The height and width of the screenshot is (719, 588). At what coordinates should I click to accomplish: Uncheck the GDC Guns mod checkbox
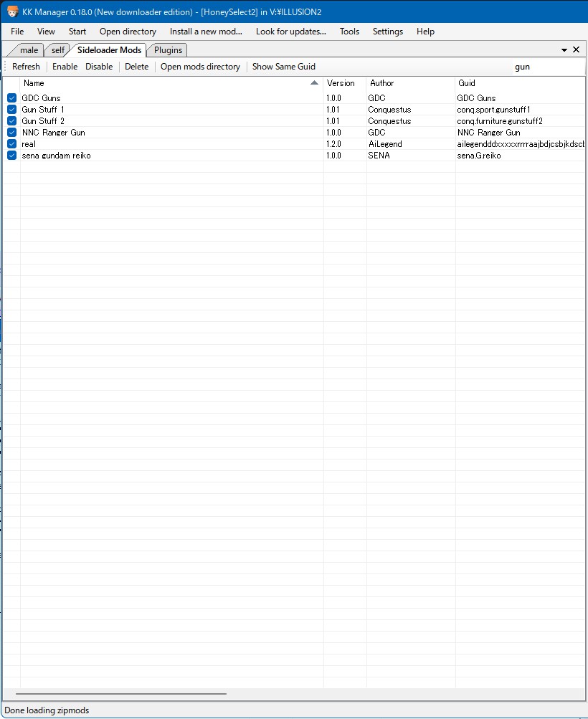tap(12, 97)
